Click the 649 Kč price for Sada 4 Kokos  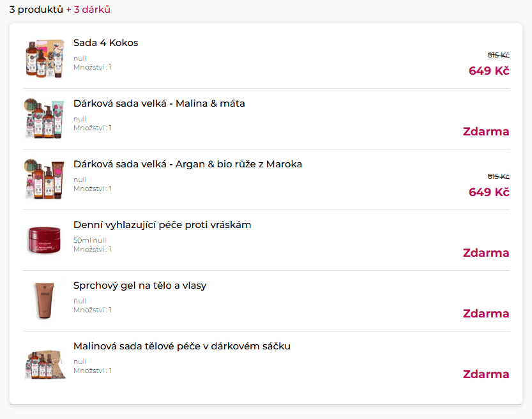[489, 70]
